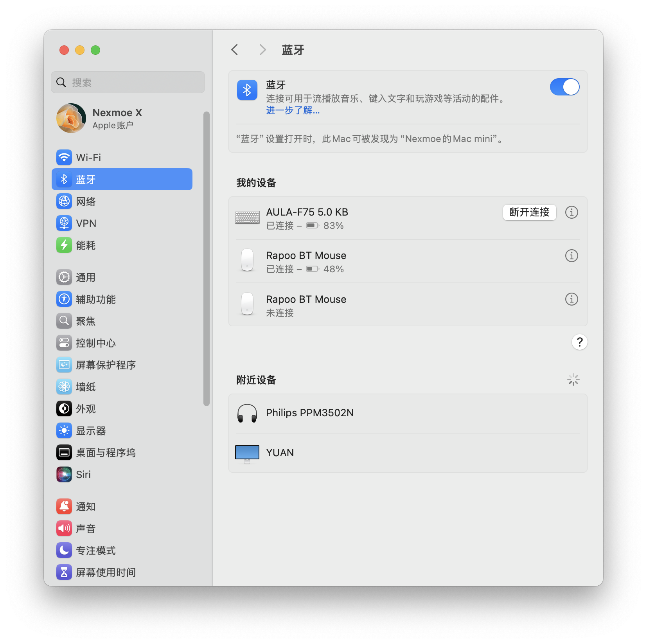
Task: Open 辅助功能 accessibility icon
Action: point(64,299)
